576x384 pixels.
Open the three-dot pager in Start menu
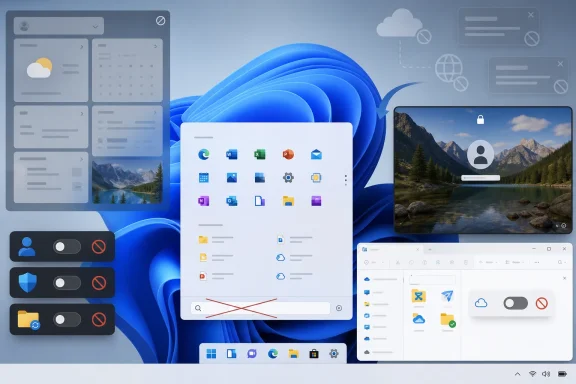pyautogui.click(x=346, y=180)
